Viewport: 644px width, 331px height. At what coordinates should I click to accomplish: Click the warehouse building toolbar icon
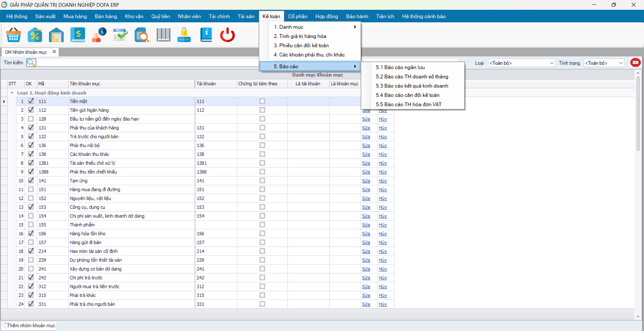coord(56,35)
